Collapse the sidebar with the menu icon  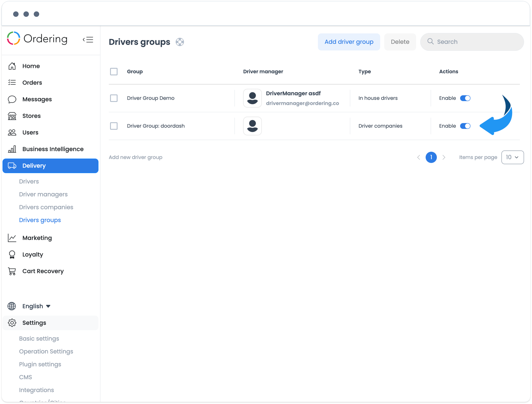tap(88, 39)
